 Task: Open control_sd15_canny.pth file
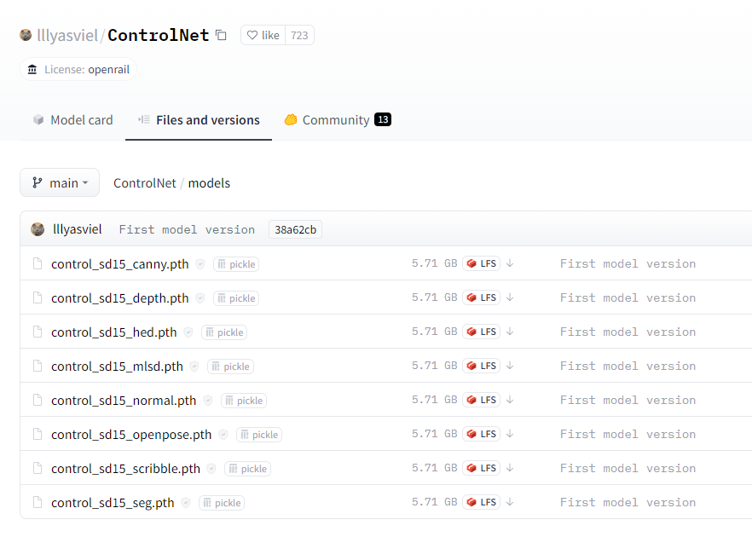(120, 264)
